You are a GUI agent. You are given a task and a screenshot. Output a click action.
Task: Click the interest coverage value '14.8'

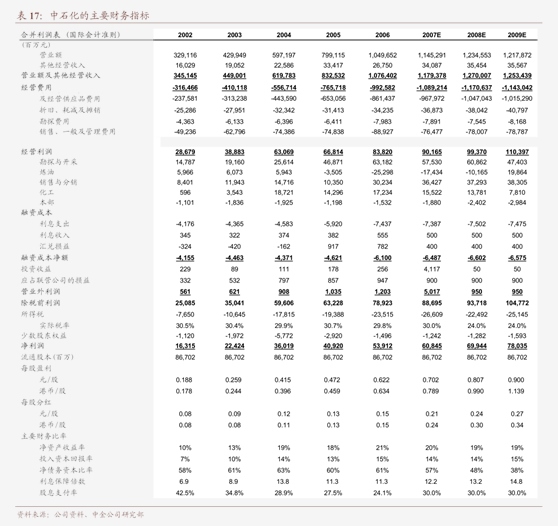516,482
